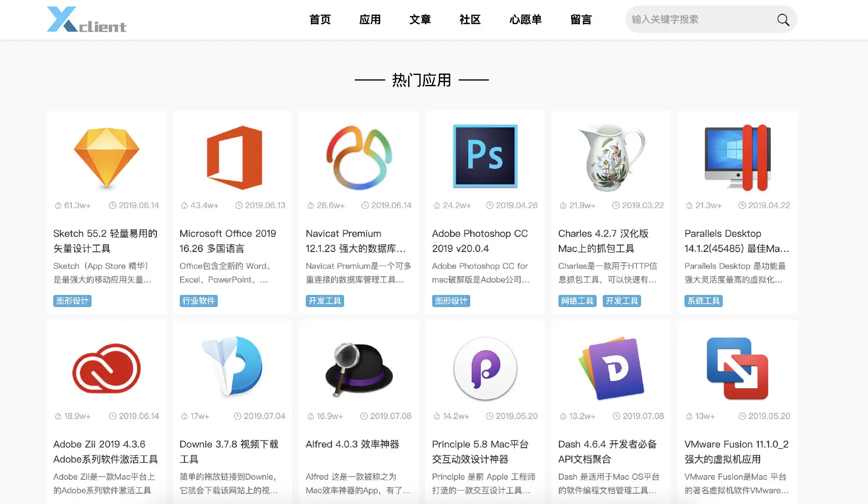The height and width of the screenshot is (504, 868).
Task: Click the clock icon beside 2019.06.13
Action: pos(239,205)
